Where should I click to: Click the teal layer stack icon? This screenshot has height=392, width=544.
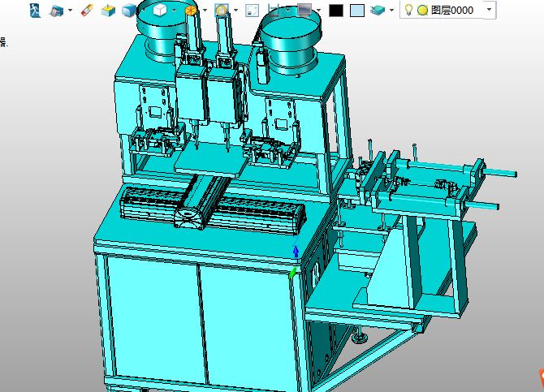pos(378,11)
